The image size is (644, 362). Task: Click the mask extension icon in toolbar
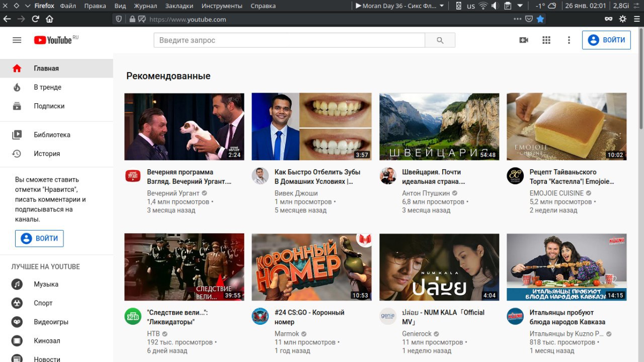tap(609, 19)
